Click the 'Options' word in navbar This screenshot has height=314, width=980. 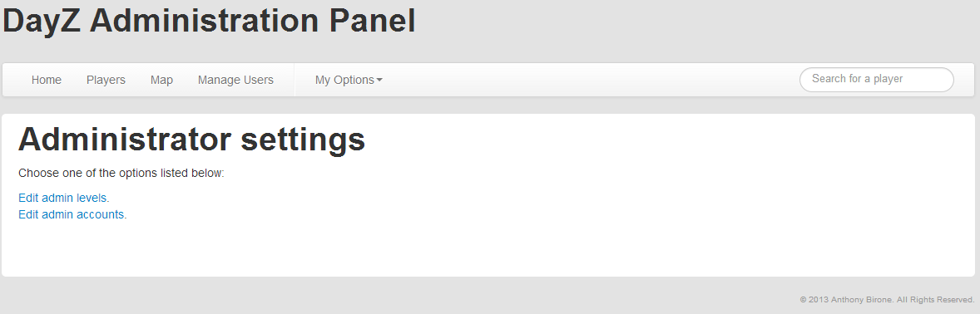354,80
